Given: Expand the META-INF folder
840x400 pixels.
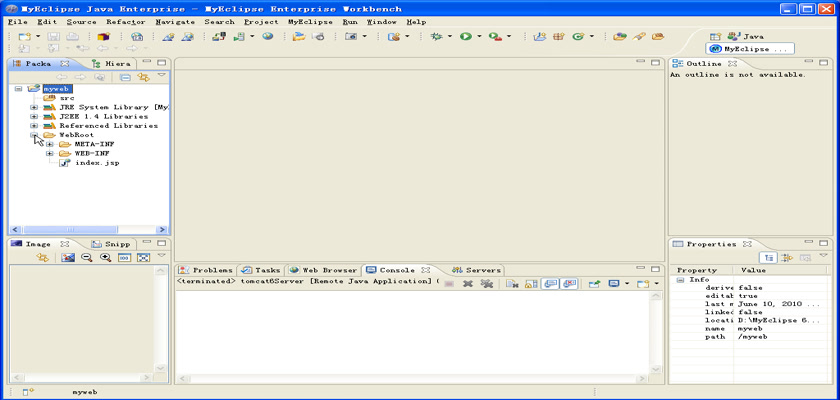Looking at the screenshot, I should click(x=50, y=145).
